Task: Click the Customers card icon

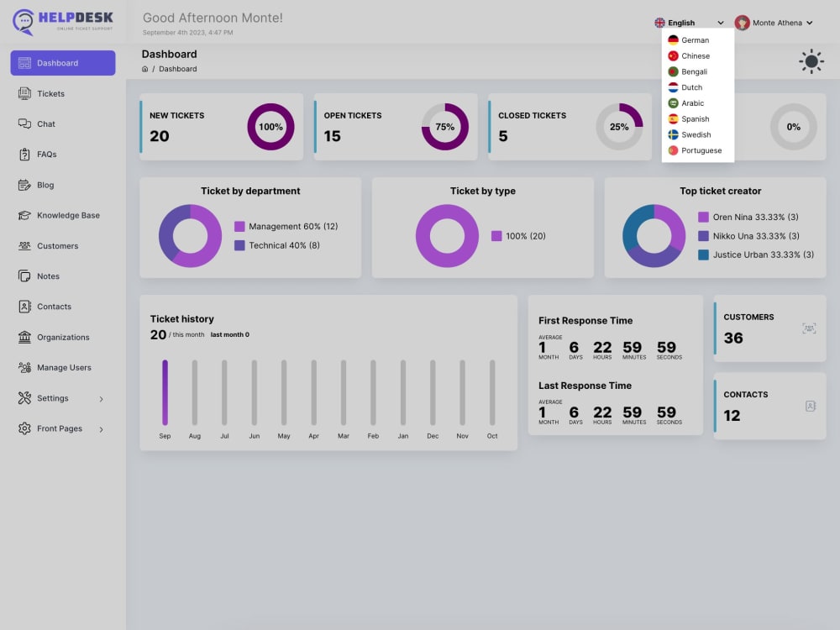Action: (x=809, y=328)
